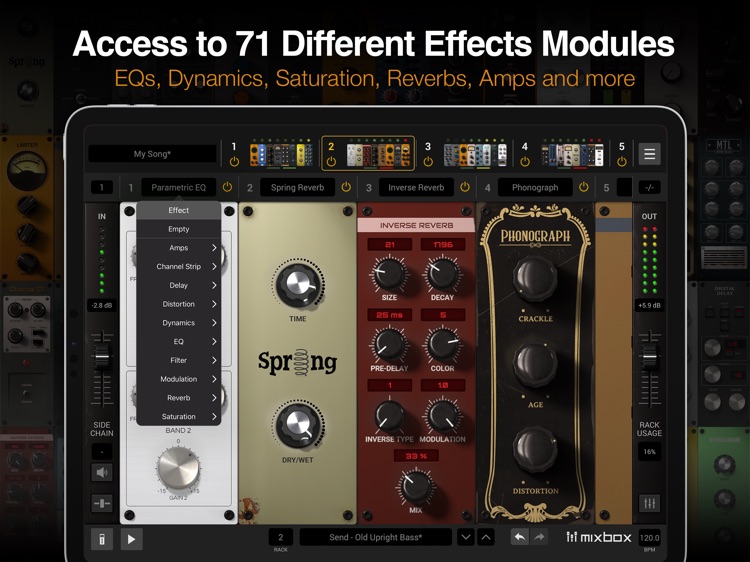Image resolution: width=750 pixels, height=562 pixels.
Task: Expand the Channel Strip submenu
Action: 178,266
